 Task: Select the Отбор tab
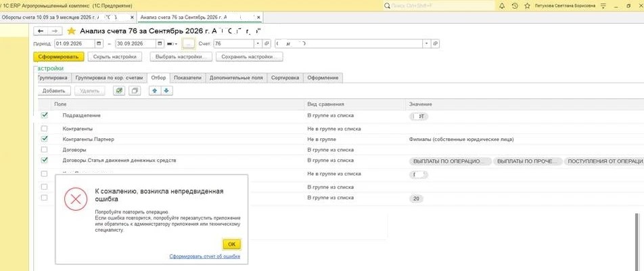[x=158, y=78]
